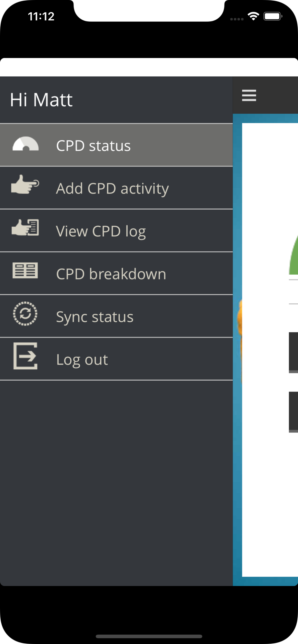This screenshot has height=644, width=298.
Task: Click the Sync status circular arrows icon
Action: (25, 314)
